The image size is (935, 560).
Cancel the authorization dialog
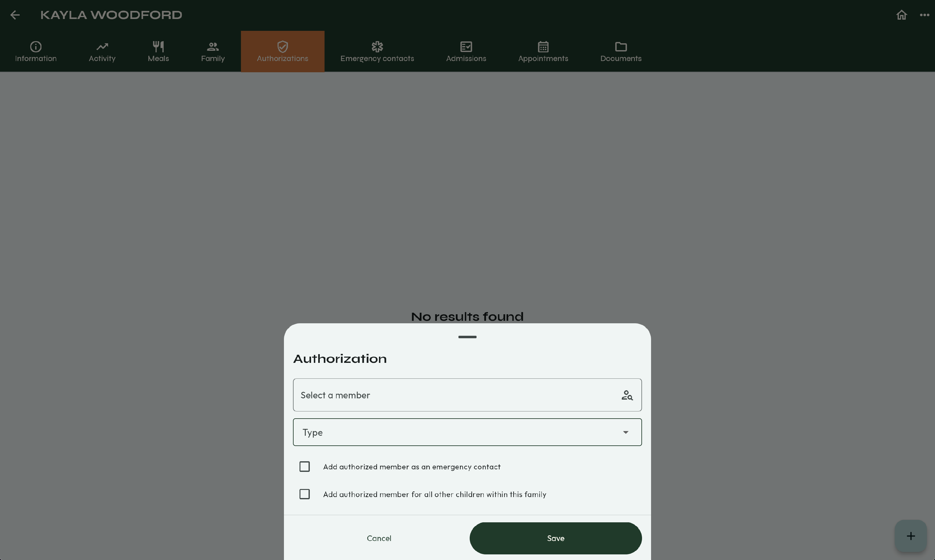(x=379, y=539)
